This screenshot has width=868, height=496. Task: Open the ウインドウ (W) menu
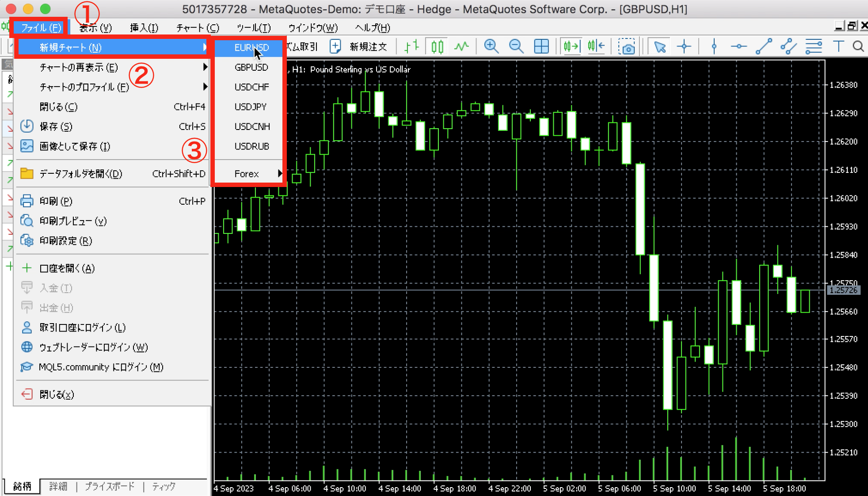[313, 28]
